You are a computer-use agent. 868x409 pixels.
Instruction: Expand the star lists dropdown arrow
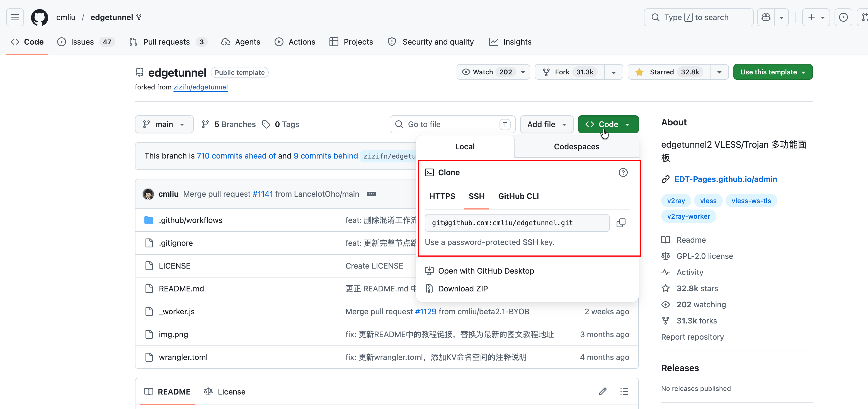point(719,72)
